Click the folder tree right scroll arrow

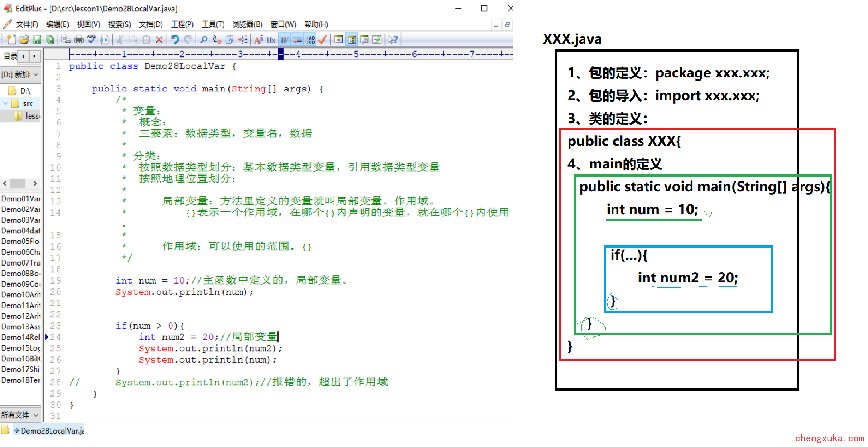pos(35,183)
